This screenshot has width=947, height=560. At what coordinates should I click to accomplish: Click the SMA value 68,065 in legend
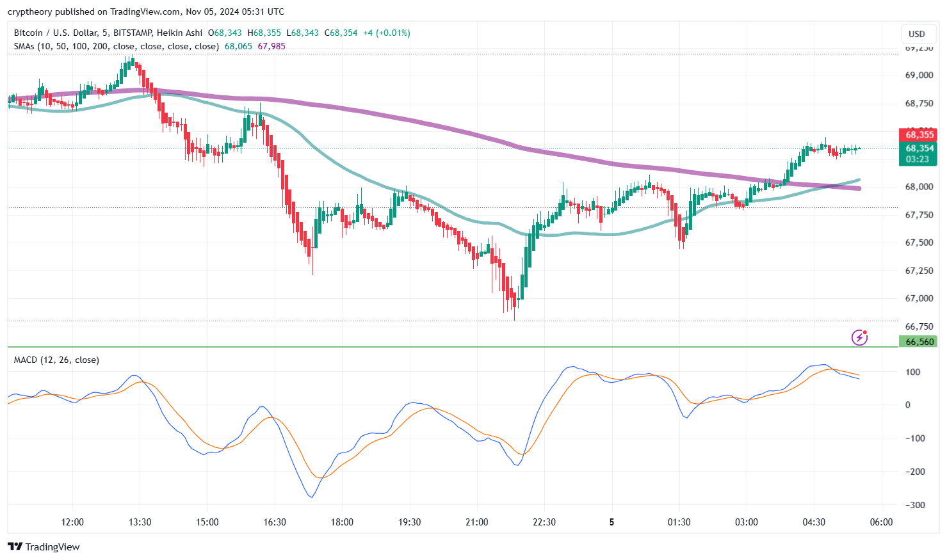[x=238, y=46]
